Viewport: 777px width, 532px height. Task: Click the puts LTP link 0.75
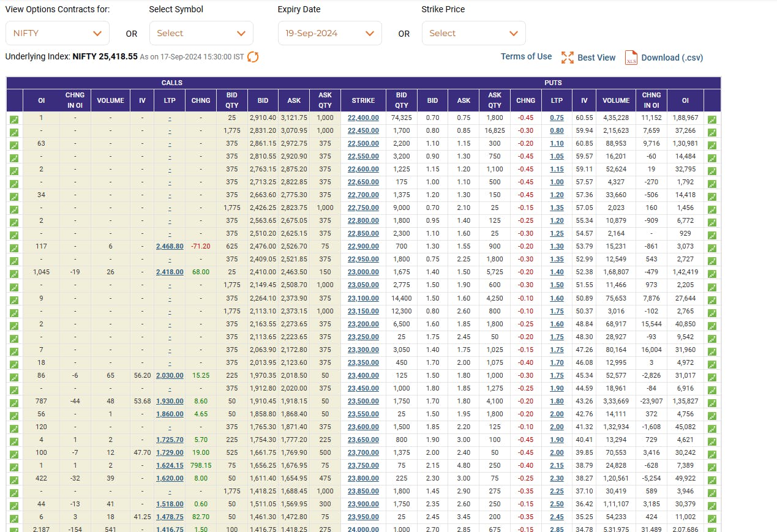pyautogui.click(x=557, y=118)
